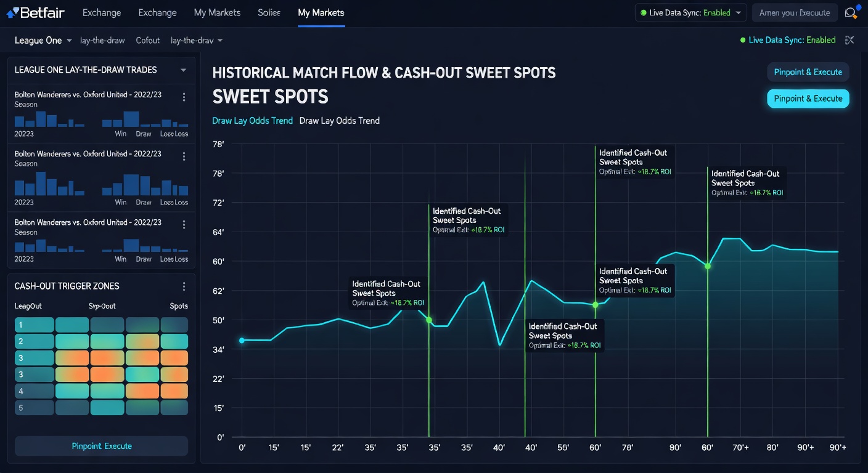Open the kebab menu on the first Bolton Wanderers trade
The height and width of the screenshot is (473, 868).
point(184,97)
